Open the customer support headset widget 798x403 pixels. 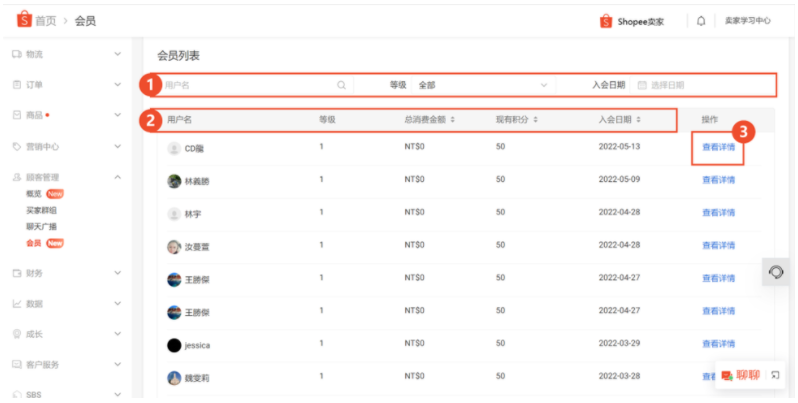(776, 272)
